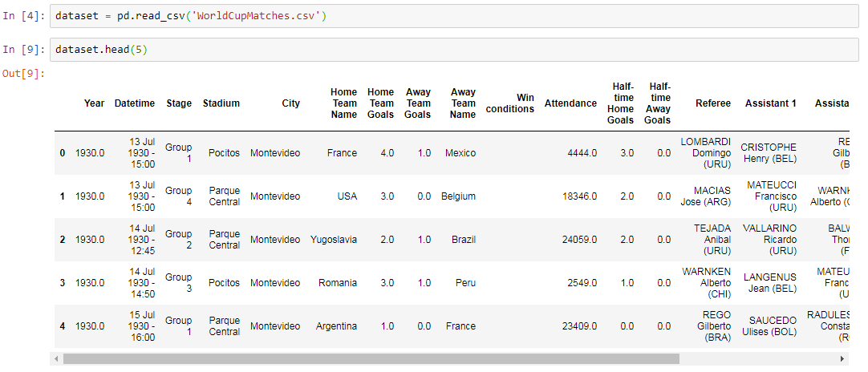
Task: Click the Datetime column header
Action: pyautogui.click(x=136, y=103)
